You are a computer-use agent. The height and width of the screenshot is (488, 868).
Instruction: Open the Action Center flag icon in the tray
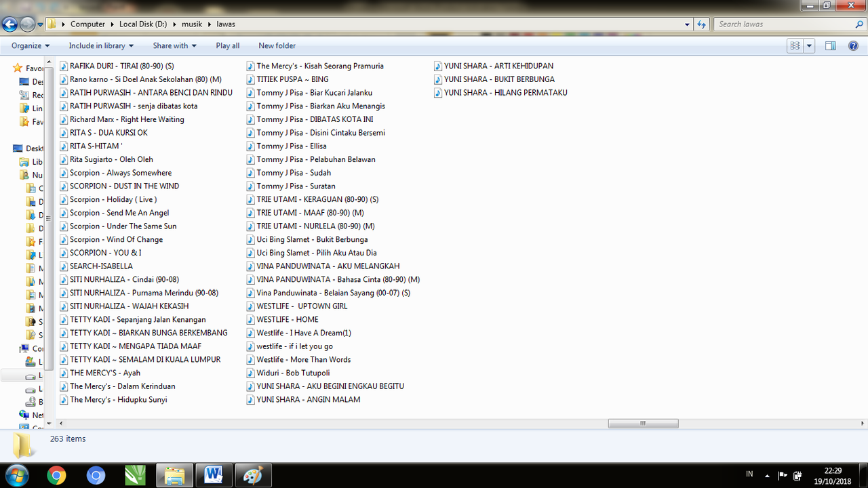[x=783, y=475]
